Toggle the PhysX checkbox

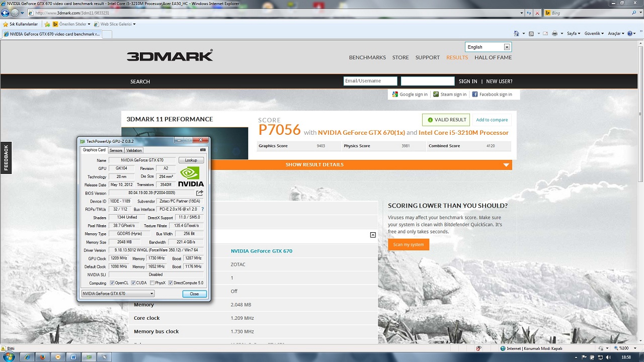pyautogui.click(x=152, y=283)
